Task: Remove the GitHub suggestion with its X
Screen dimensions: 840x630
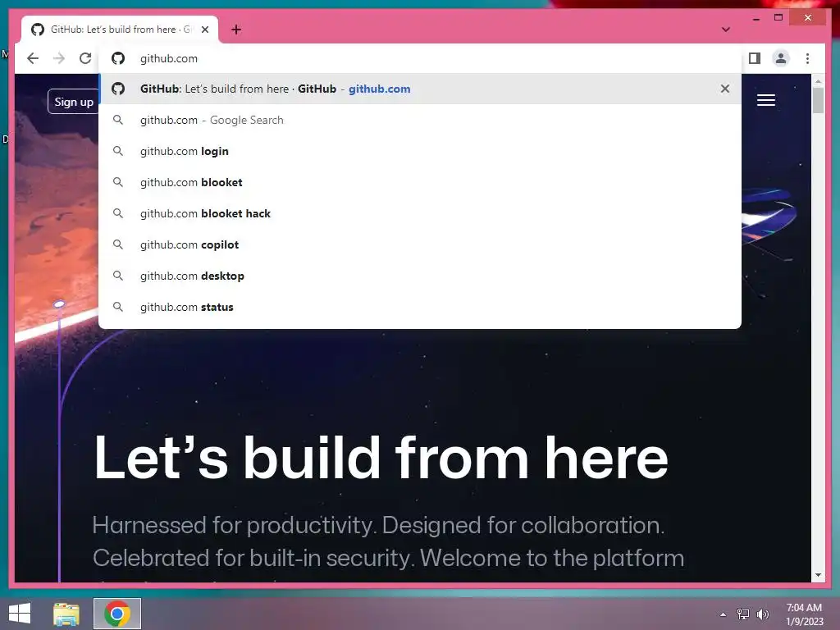Action: click(x=725, y=89)
